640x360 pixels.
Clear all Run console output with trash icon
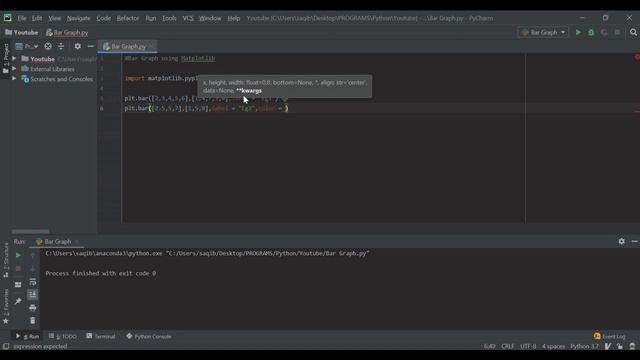click(x=33, y=321)
